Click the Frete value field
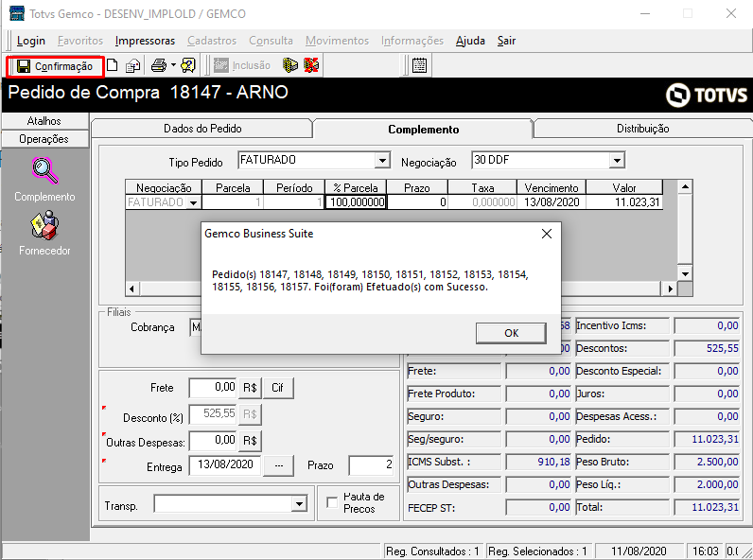Viewport: 753px width, 560px height. pos(213,388)
